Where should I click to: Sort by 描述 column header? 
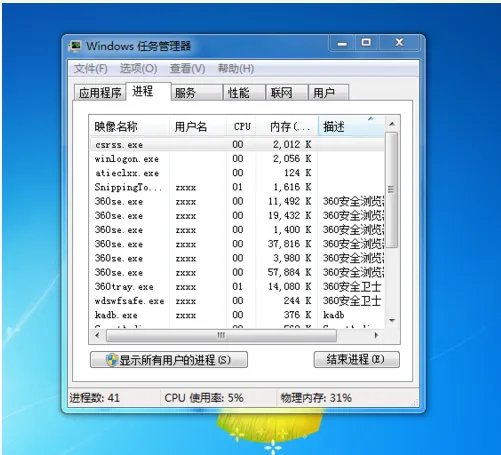tap(351, 127)
